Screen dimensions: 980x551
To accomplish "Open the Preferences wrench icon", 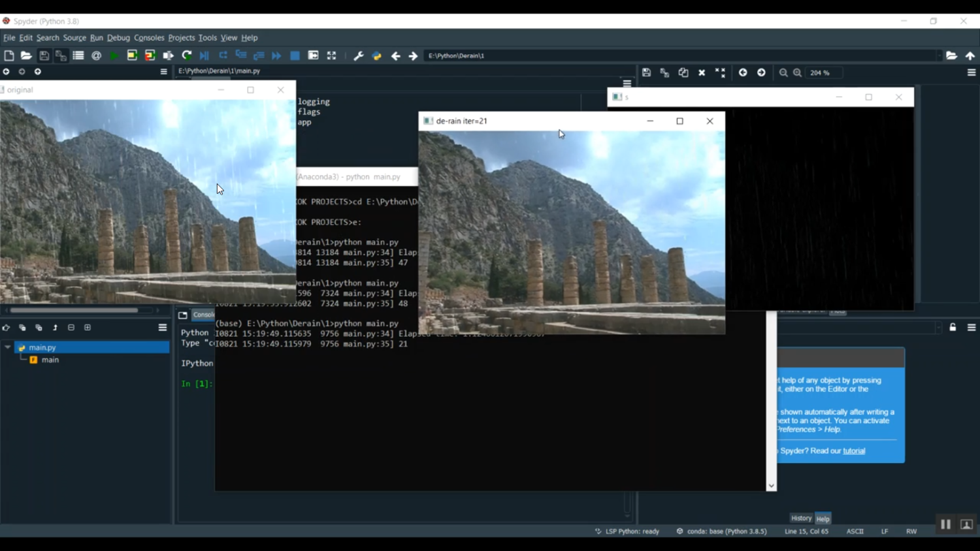I will 358,56.
